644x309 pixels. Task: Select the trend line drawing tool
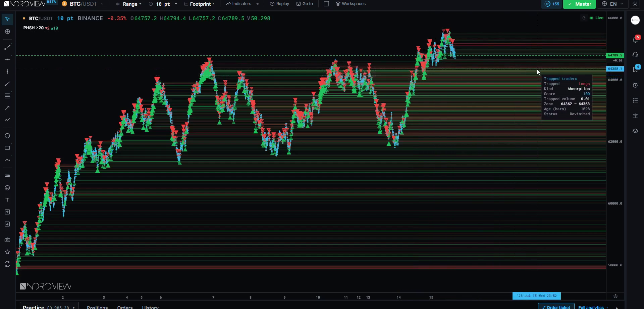[x=7, y=47]
